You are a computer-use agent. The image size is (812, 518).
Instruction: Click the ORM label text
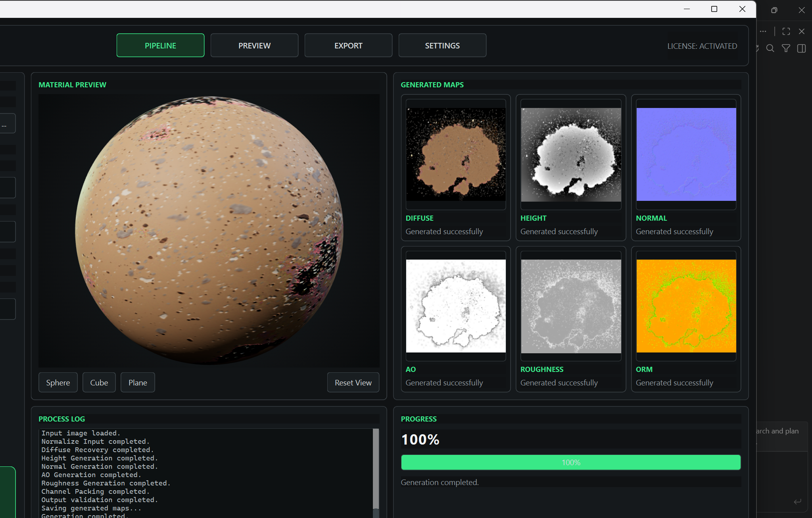644,369
